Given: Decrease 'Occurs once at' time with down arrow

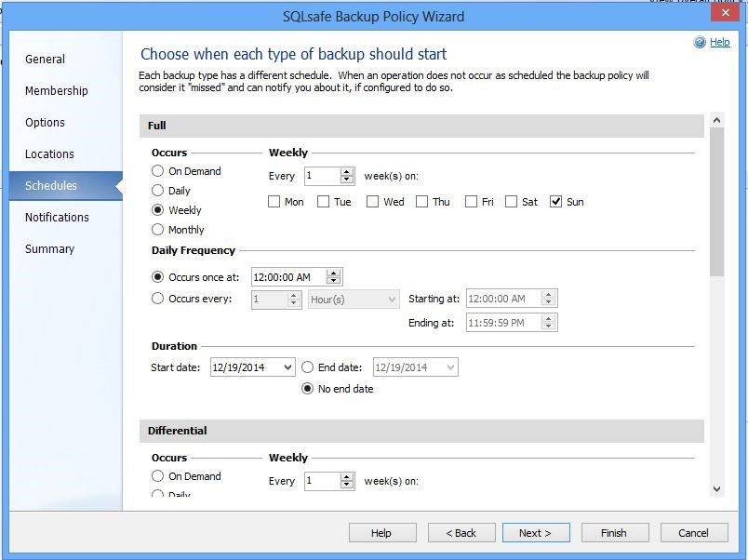Looking at the screenshot, I should click(333, 281).
